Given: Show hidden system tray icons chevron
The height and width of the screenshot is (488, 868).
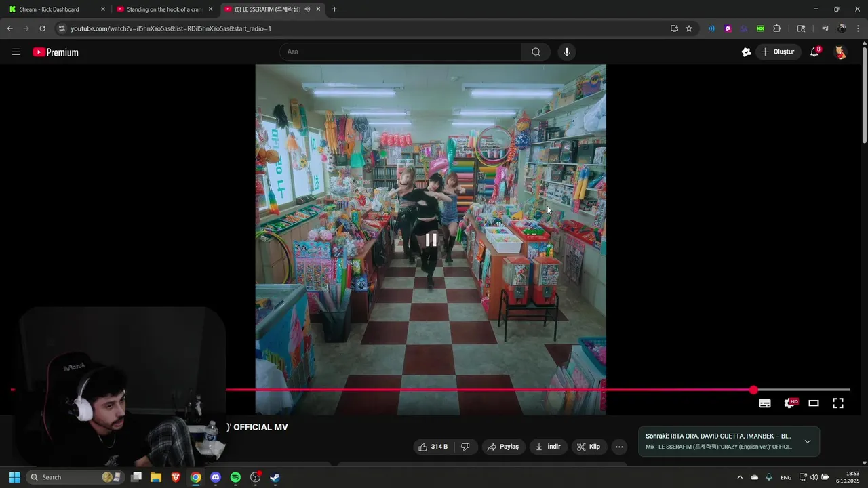Looking at the screenshot, I should coord(740,477).
